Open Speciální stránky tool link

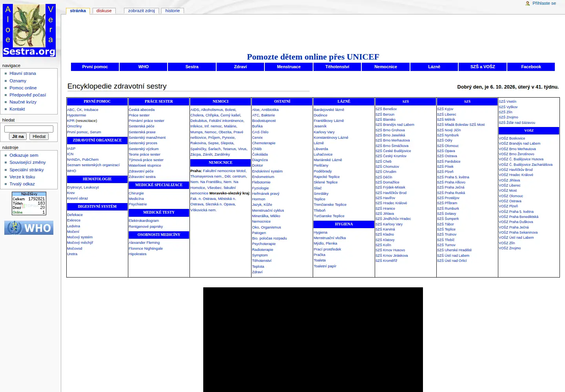(x=27, y=170)
